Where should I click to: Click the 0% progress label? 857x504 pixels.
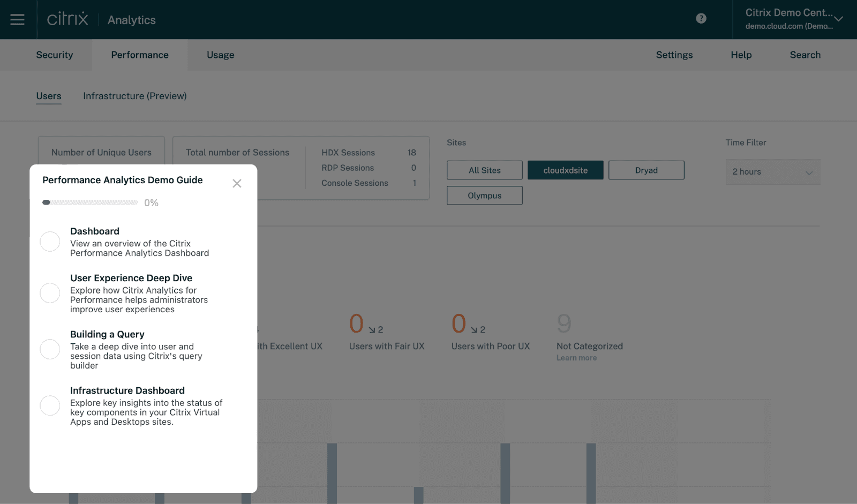[x=151, y=203]
